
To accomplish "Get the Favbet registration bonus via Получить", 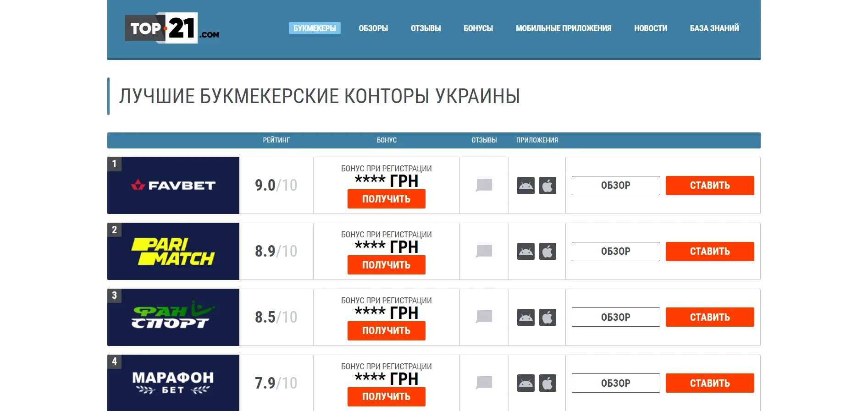I will tap(387, 199).
